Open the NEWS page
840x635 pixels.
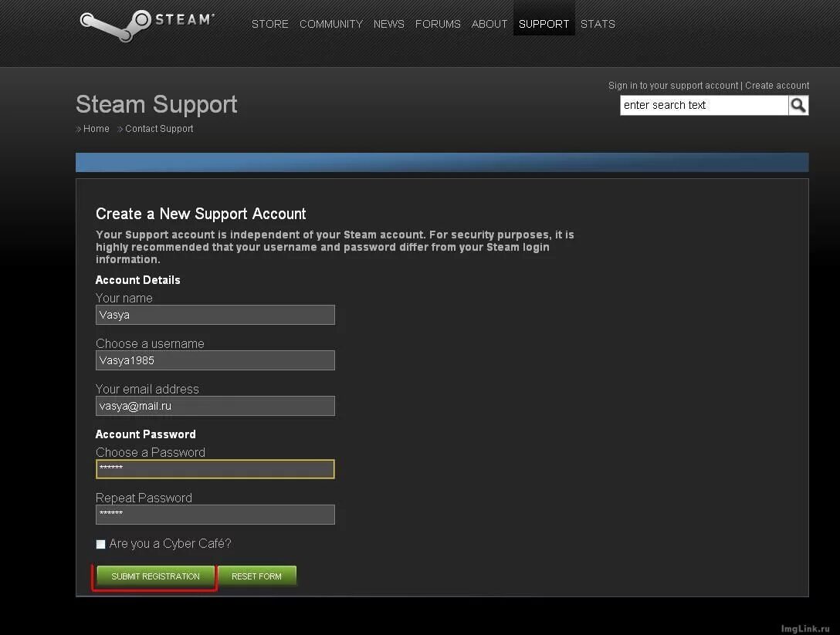tap(389, 24)
